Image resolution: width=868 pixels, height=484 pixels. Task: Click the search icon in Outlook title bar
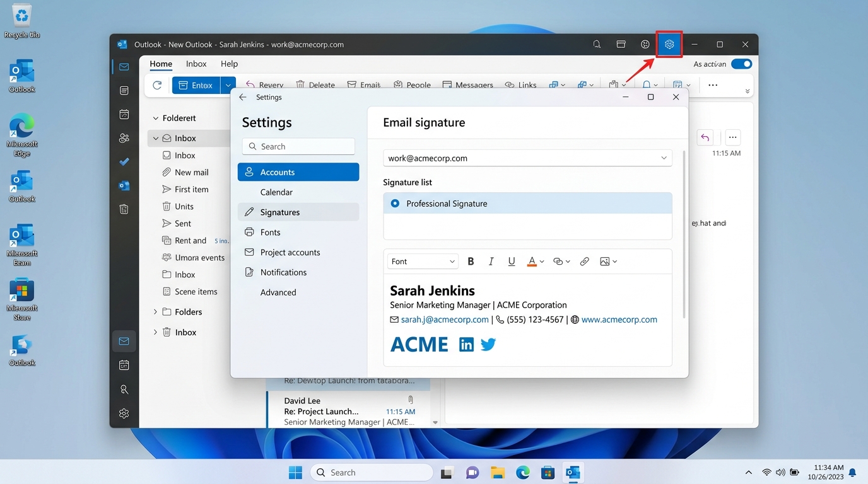[597, 45]
